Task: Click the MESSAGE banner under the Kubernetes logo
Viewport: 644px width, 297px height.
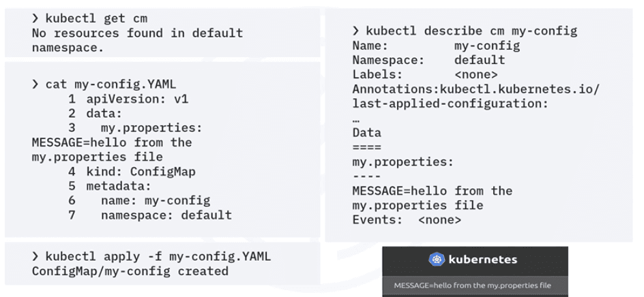Action: pyautogui.click(x=472, y=285)
